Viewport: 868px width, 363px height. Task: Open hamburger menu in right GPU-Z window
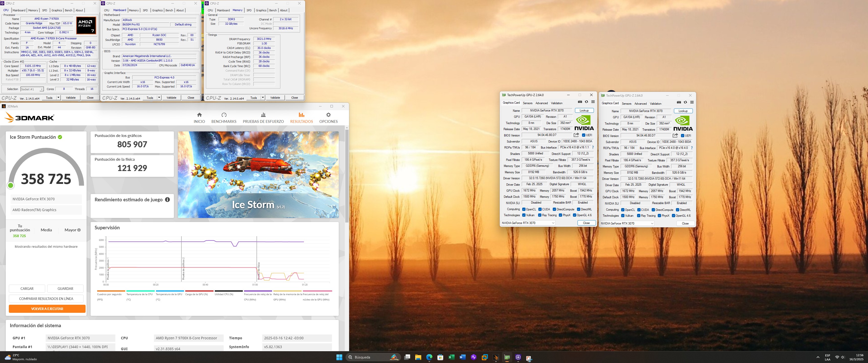click(x=692, y=102)
